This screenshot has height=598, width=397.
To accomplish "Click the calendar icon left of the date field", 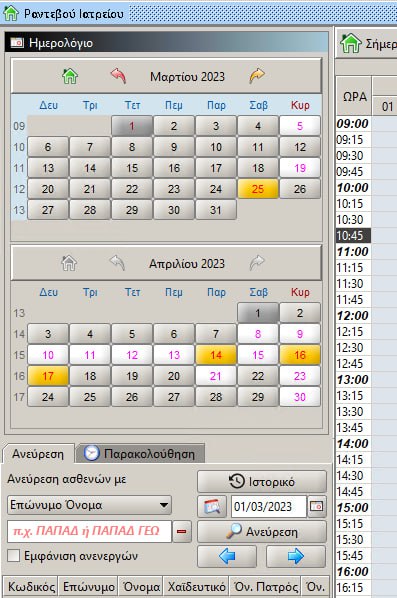I will [212, 506].
